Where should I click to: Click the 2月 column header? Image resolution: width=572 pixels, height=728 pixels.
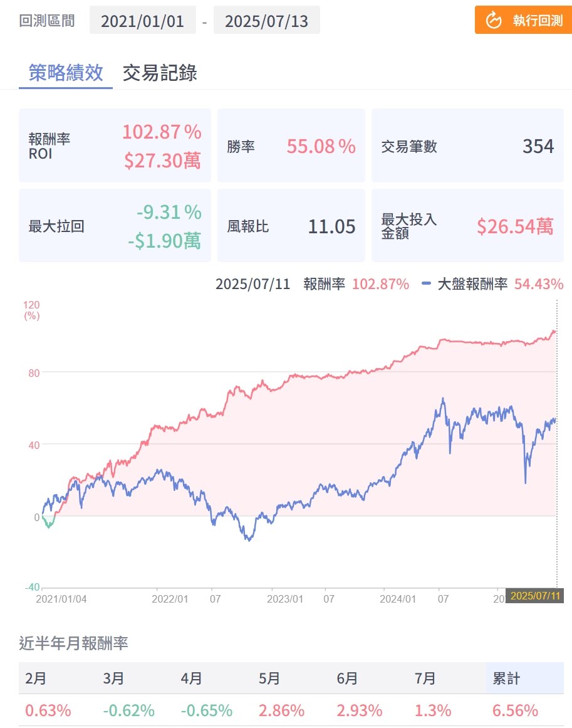(x=35, y=678)
